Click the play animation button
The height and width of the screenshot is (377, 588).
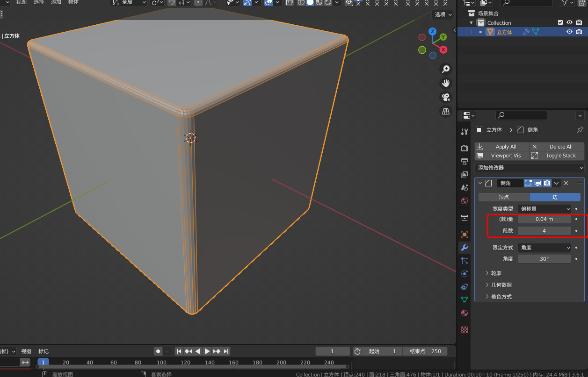pyautogui.click(x=207, y=351)
